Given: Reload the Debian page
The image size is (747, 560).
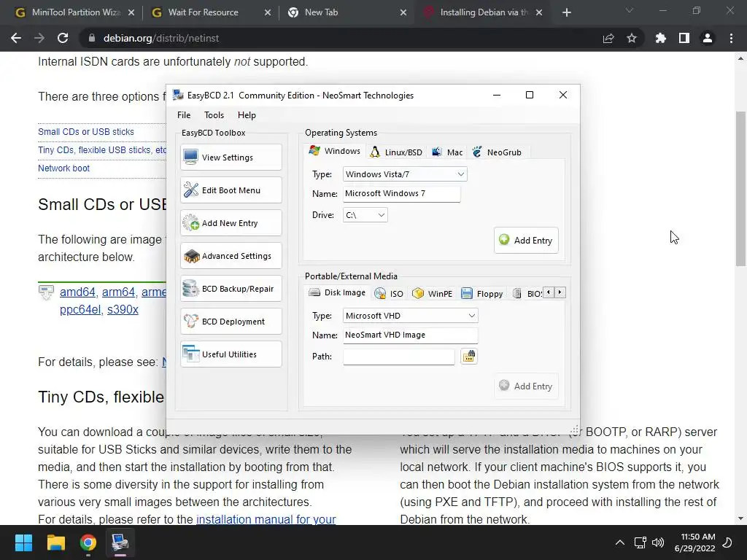Looking at the screenshot, I should point(63,38).
